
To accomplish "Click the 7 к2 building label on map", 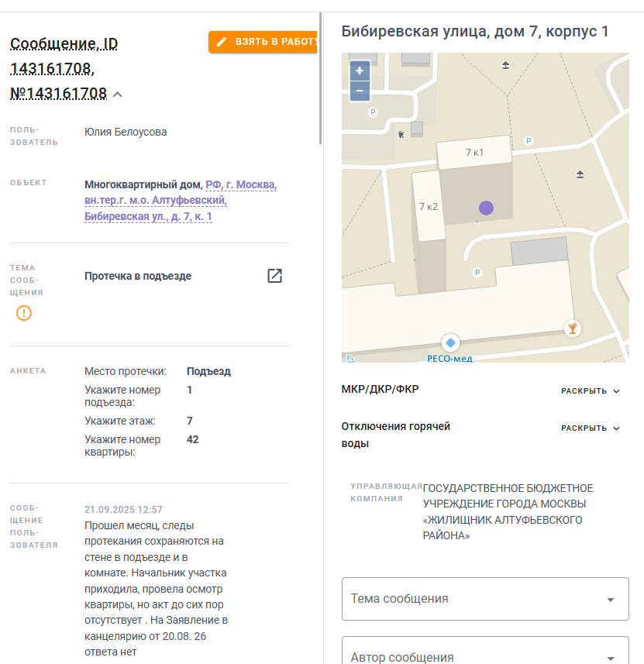I will pos(429,207).
